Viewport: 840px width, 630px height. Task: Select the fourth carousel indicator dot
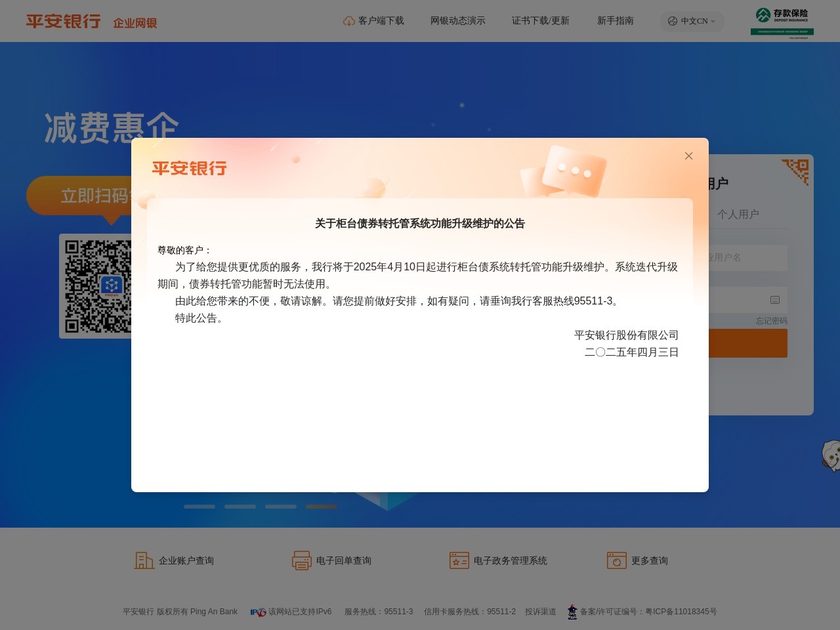point(321,507)
